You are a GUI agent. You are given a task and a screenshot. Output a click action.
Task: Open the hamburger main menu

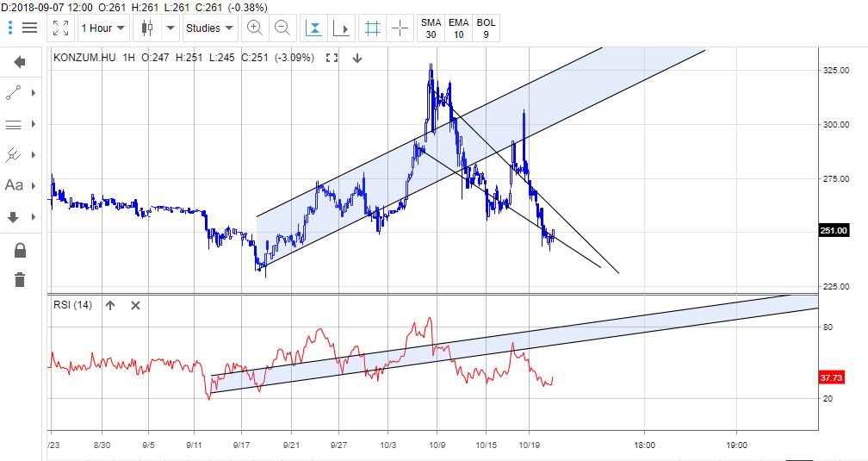click(29, 28)
